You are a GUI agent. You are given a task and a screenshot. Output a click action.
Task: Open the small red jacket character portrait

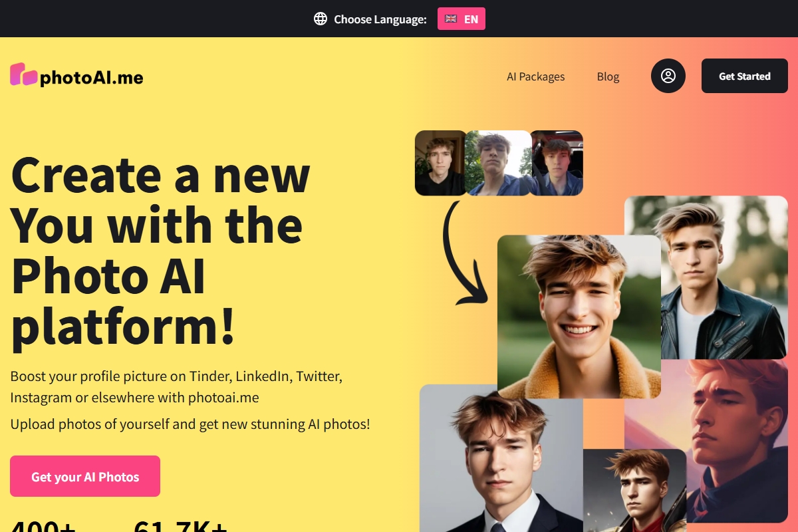634,490
